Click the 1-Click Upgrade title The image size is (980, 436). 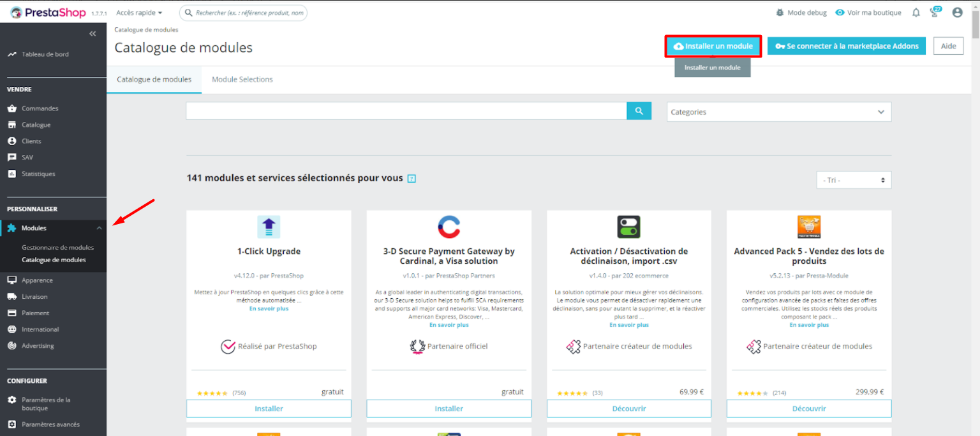(x=269, y=252)
